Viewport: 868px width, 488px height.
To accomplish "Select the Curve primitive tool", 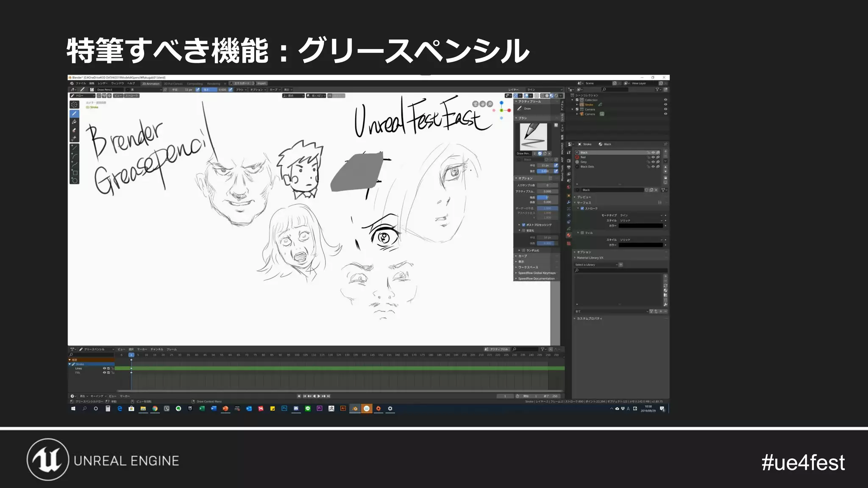I will tap(74, 164).
